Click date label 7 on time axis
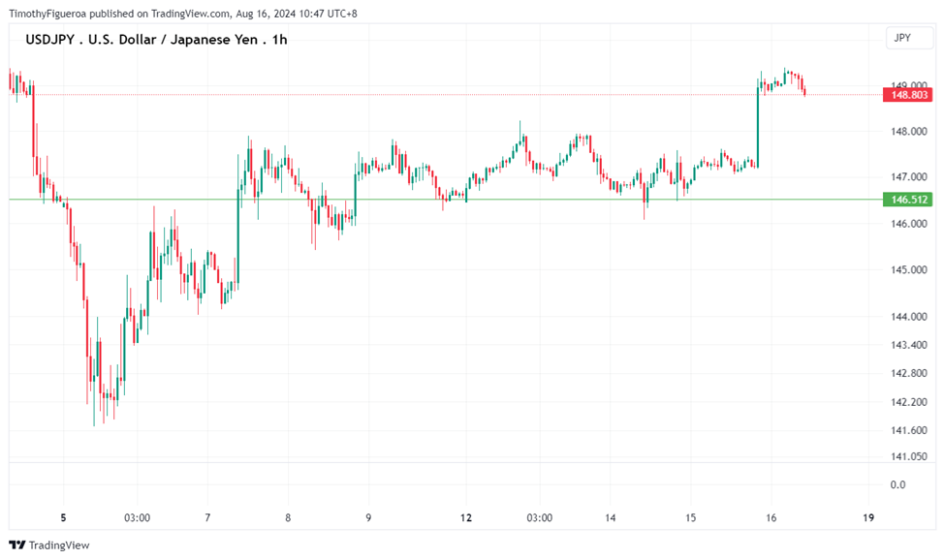This screenshot has height=560, width=945. click(207, 517)
